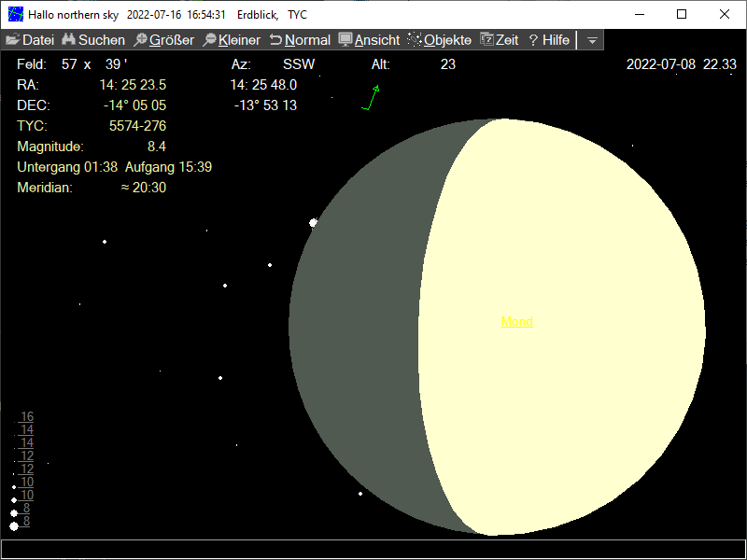The image size is (747, 560).
Task: Reset view with the Normal arrow button
Action: [x=300, y=40]
